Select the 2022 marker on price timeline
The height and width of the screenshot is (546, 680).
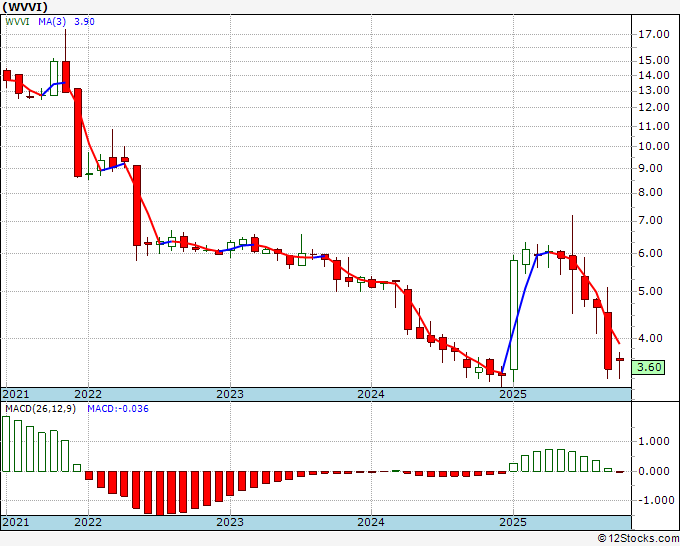pyautogui.click(x=88, y=394)
